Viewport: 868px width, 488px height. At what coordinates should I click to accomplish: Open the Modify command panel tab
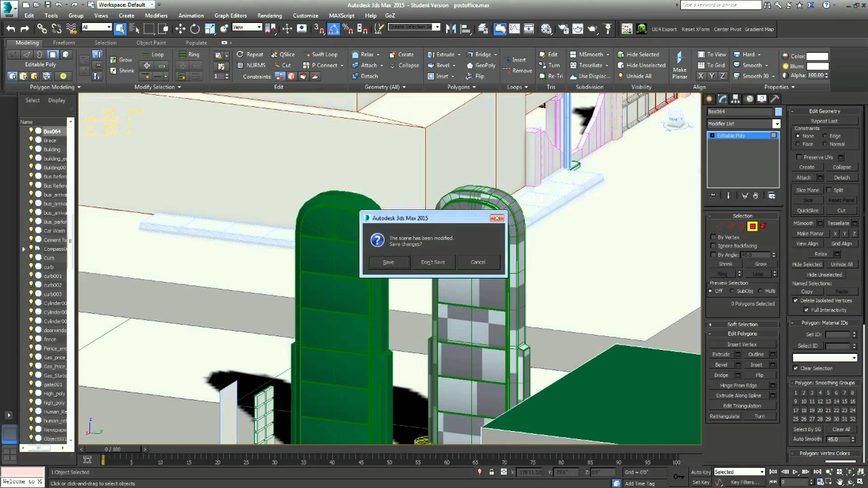point(722,99)
